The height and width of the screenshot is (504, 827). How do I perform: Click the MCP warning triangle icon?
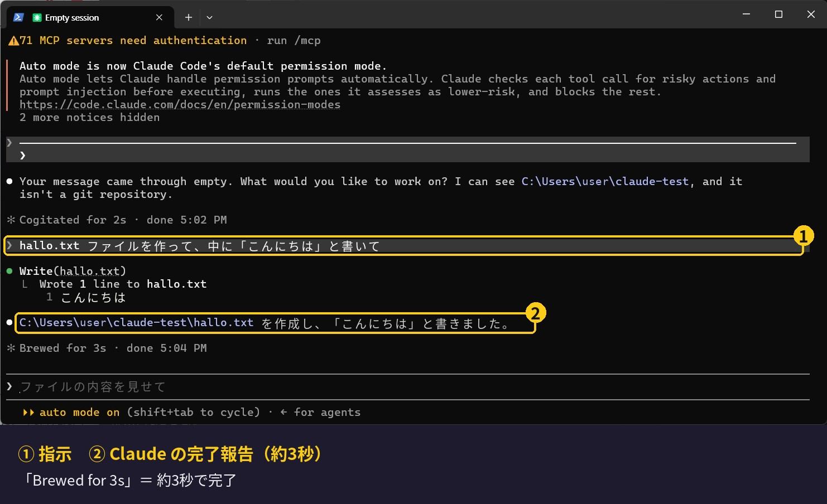pyautogui.click(x=13, y=41)
